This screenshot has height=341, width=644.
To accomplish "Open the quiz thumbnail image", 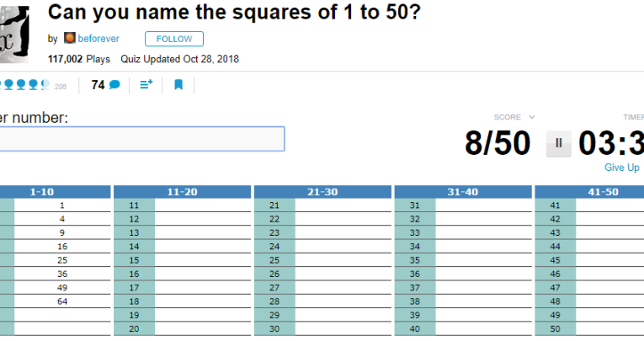I will tap(14, 34).
